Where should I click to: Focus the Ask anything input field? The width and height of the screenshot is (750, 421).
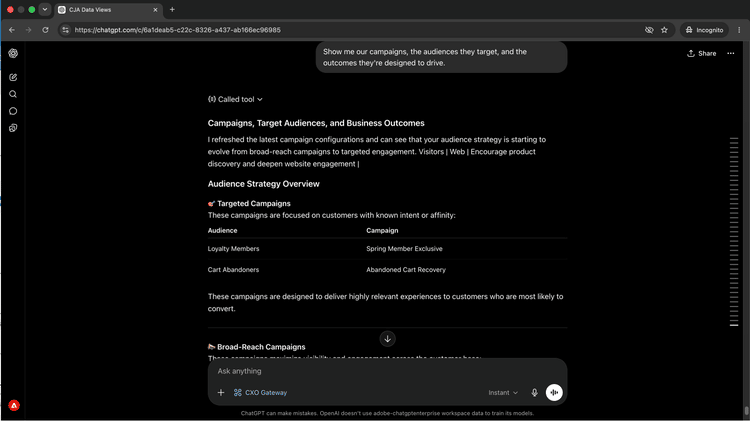(387, 371)
